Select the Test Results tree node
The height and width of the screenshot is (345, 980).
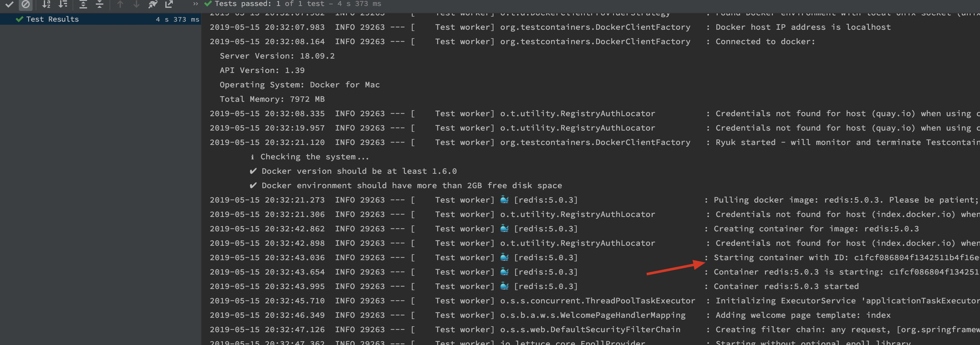pyautogui.click(x=52, y=19)
